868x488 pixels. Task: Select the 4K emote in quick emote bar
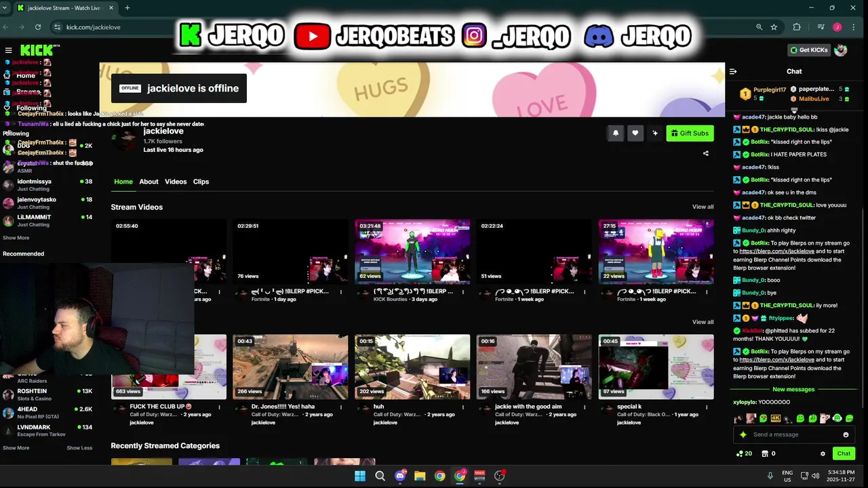[x=776, y=418]
